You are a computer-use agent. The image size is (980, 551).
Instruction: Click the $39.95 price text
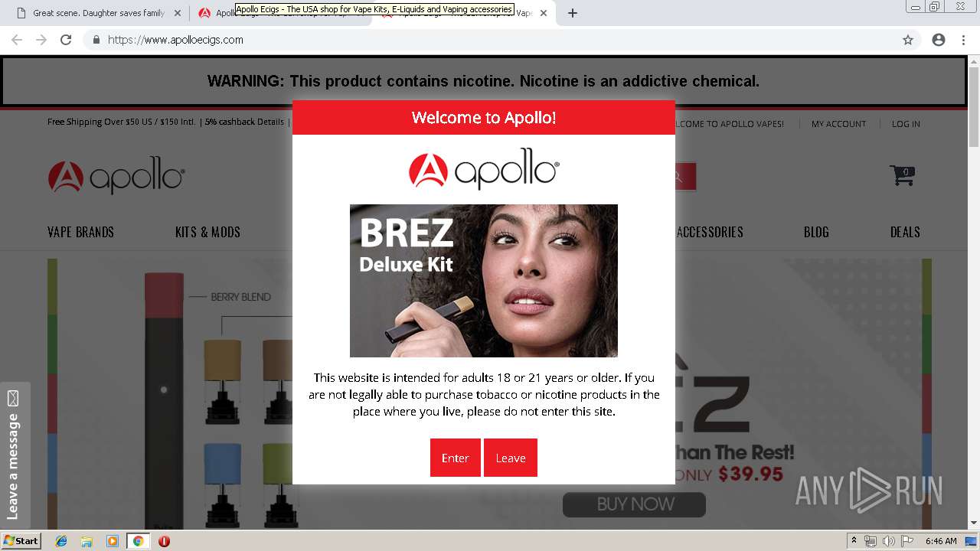[x=750, y=474]
